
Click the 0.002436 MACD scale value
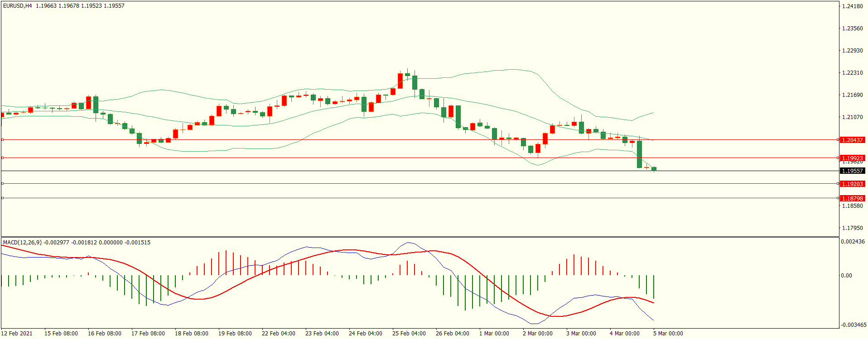click(853, 242)
